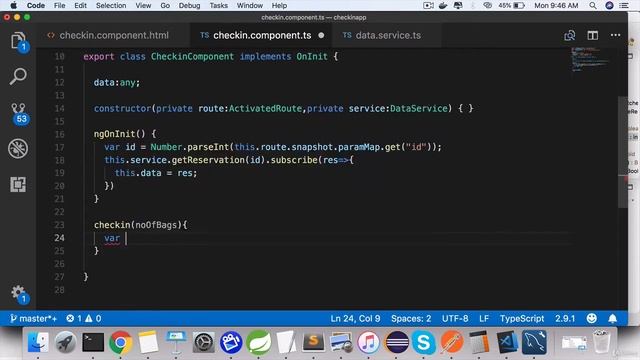The width and height of the screenshot is (640, 360).
Task: Click the unsaved dot on checkin.component.ts tab
Action: [321, 36]
